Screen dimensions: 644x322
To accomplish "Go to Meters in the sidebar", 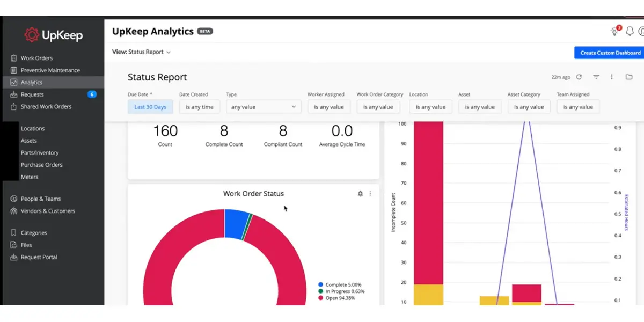I will coord(30,177).
